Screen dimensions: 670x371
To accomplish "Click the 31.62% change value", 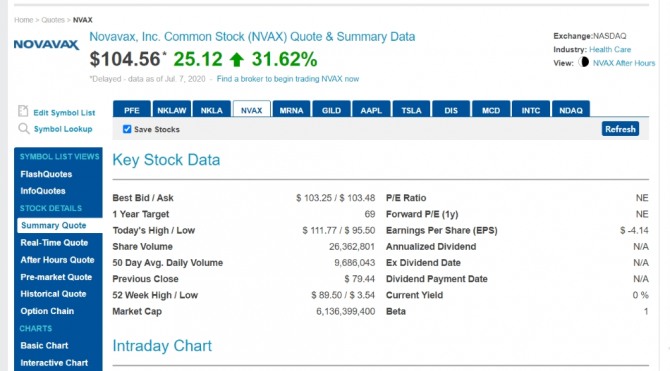I will point(284,59).
